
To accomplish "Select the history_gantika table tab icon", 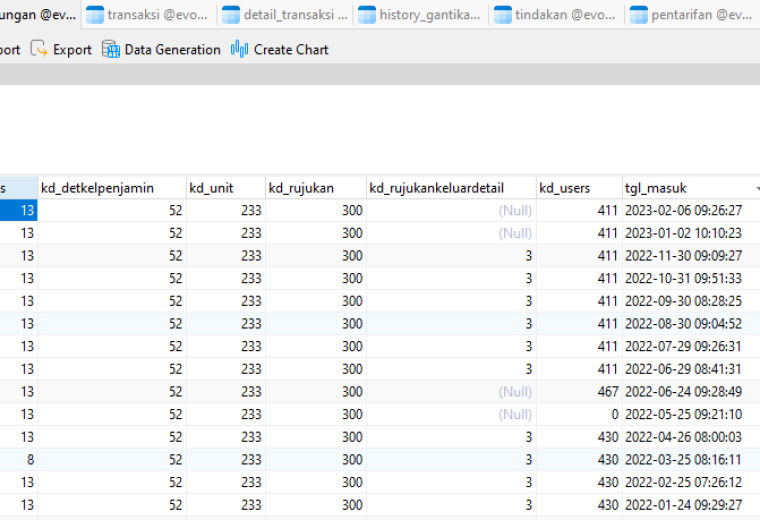I will 366,15.
